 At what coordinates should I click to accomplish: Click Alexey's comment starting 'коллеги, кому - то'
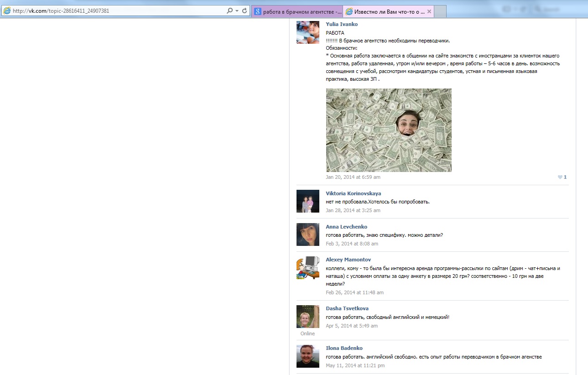coord(443,276)
